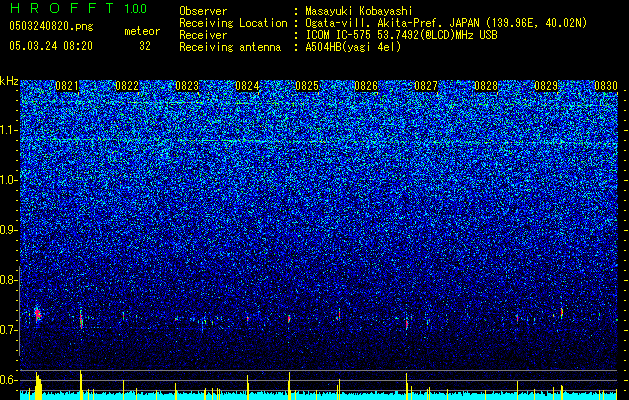Click the 0825 time marker
The image size is (629, 400).
[307, 86]
